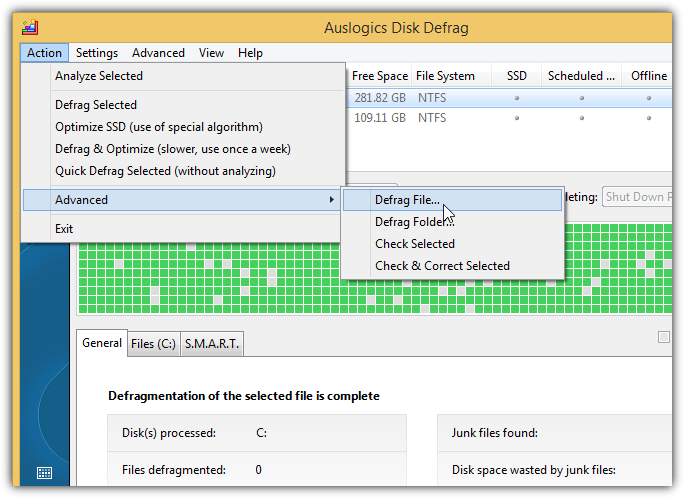This screenshot has height=497, width=684.
Task: Toggle Offline marker for 109.11 GB drive
Action: (x=649, y=118)
